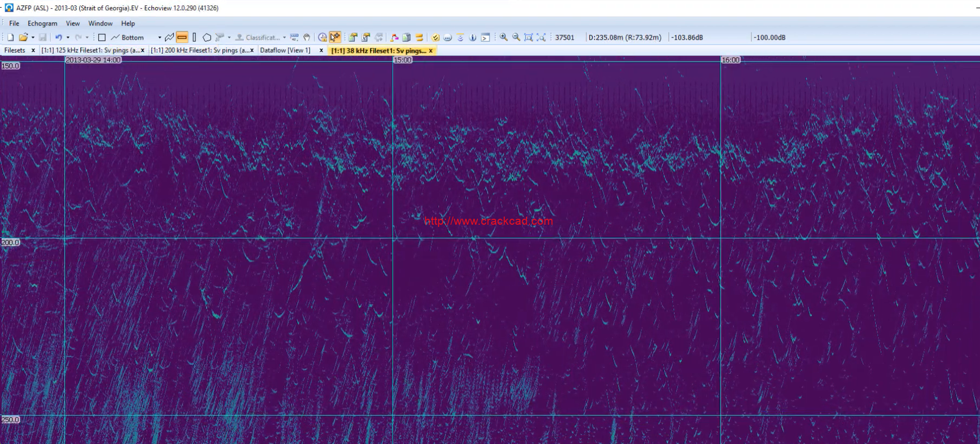
Task: Click the clock time tool icon
Action: click(322, 37)
